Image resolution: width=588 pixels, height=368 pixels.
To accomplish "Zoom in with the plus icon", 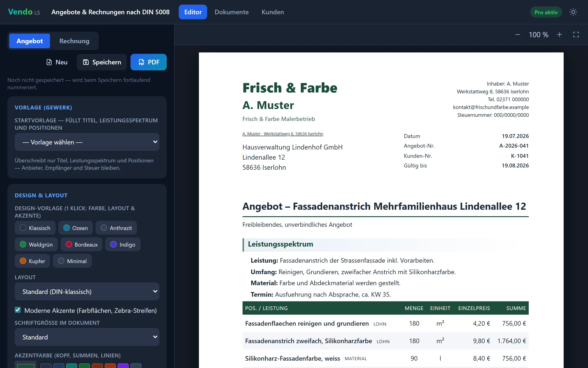I will pyautogui.click(x=559, y=34).
